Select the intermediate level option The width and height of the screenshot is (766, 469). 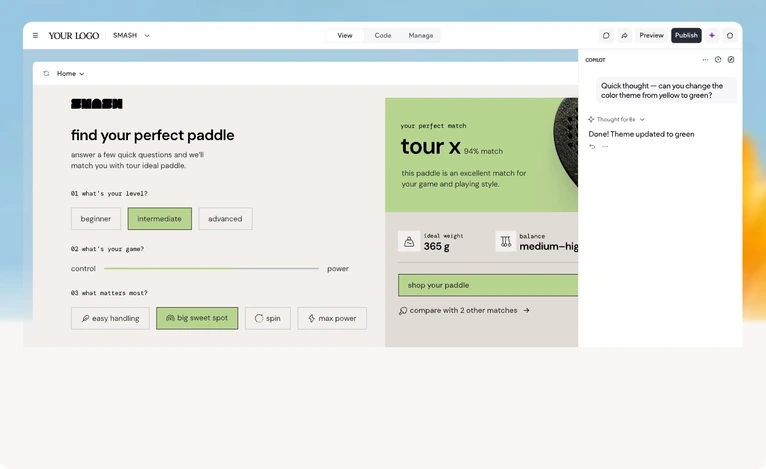click(160, 219)
